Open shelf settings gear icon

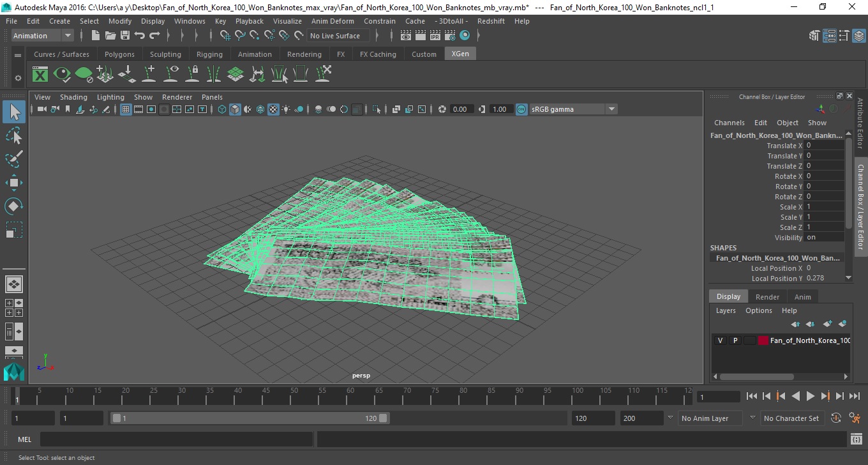coord(18,78)
